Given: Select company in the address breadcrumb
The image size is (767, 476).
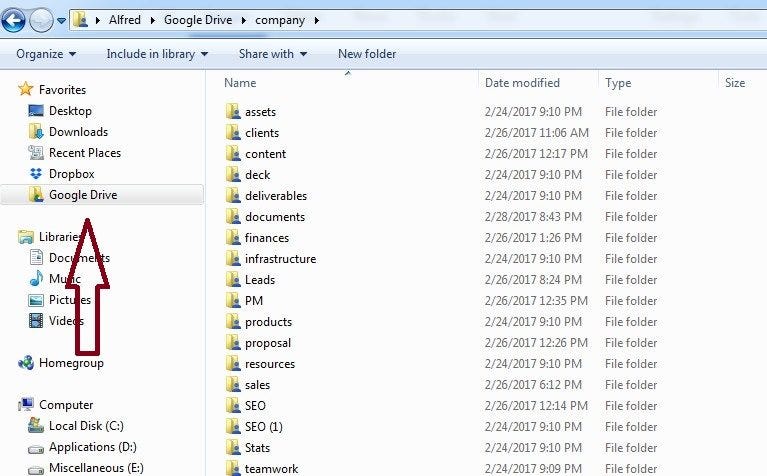Looking at the screenshot, I should tap(280, 20).
